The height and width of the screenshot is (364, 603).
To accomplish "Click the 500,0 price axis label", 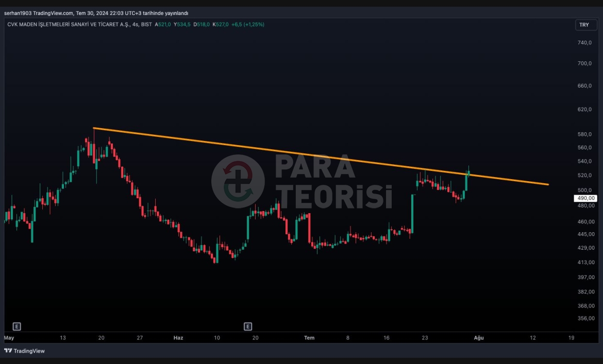I will [x=584, y=190].
